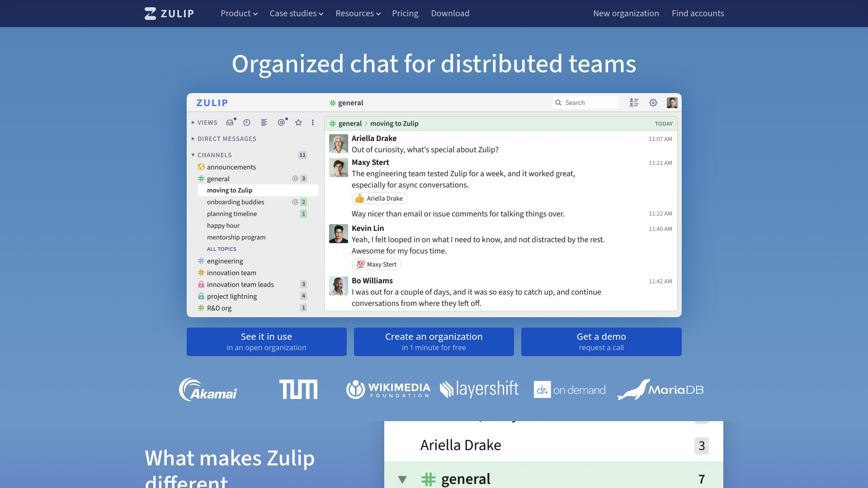Click the dr. on demand logo
Image resolution: width=868 pixels, height=488 pixels.
(x=570, y=389)
